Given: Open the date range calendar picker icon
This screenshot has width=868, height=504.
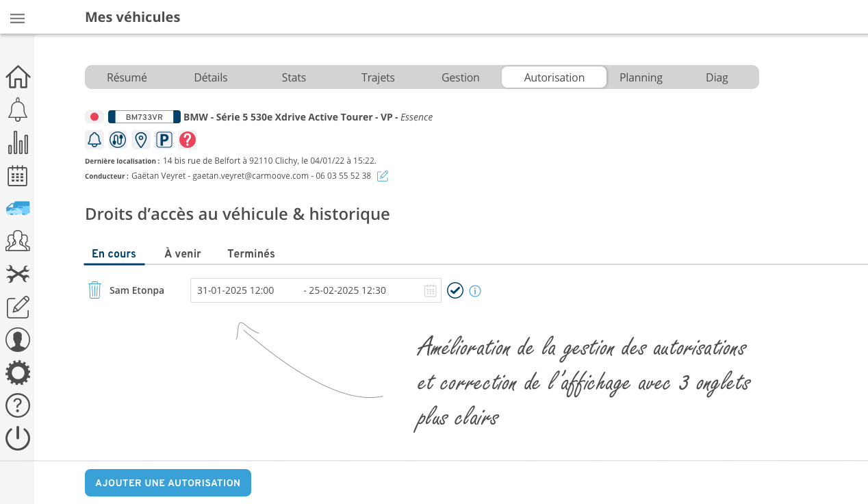Looking at the screenshot, I should tap(430, 290).
